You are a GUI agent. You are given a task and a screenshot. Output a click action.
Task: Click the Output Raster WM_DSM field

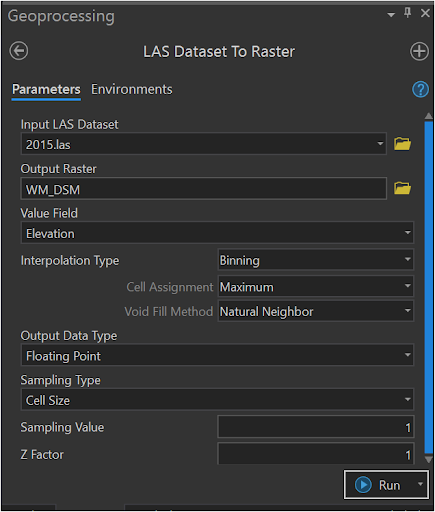(204, 189)
